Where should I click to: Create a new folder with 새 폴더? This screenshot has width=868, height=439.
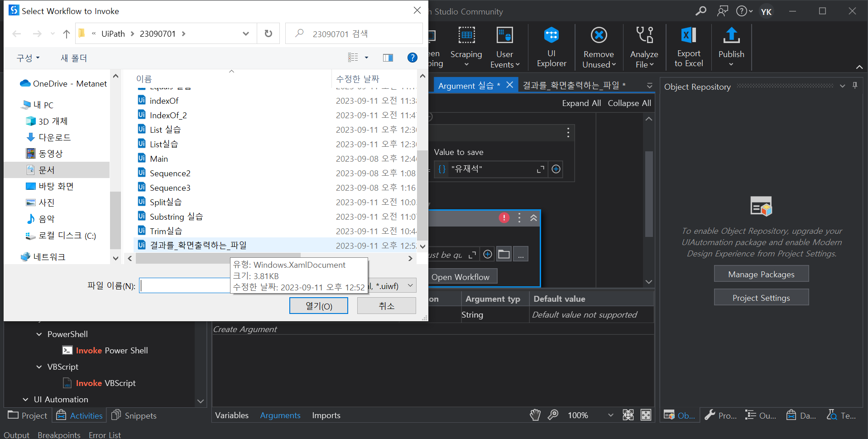pos(74,58)
